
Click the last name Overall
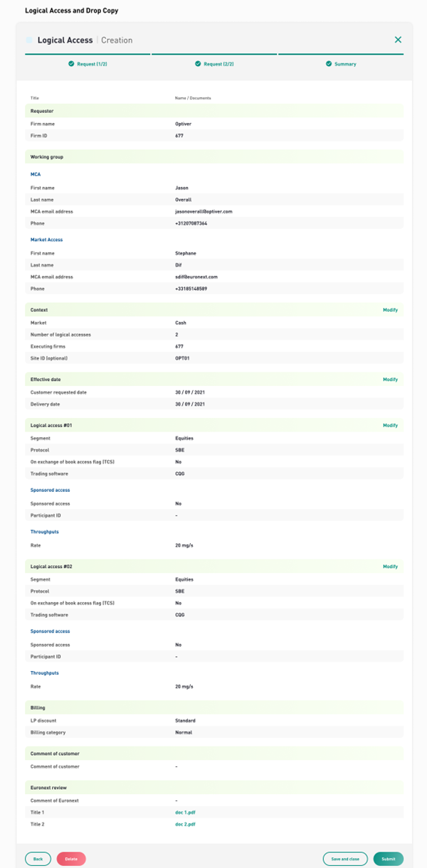coord(184,200)
